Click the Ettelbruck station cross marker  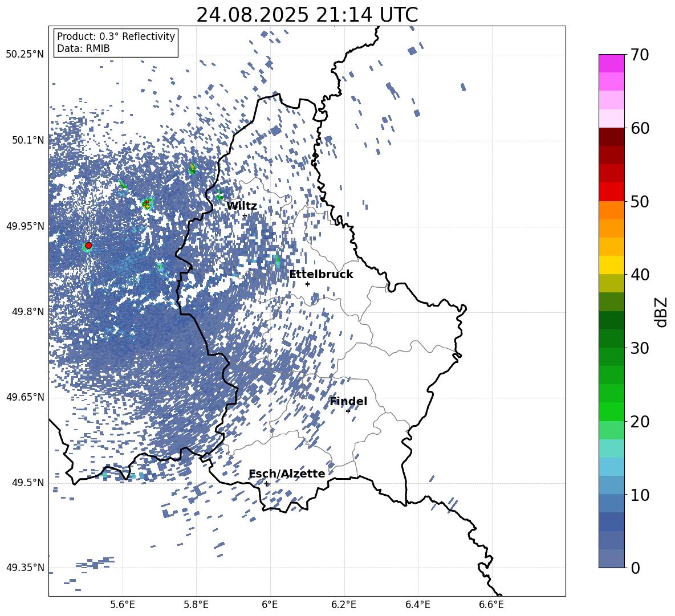(307, 284)
